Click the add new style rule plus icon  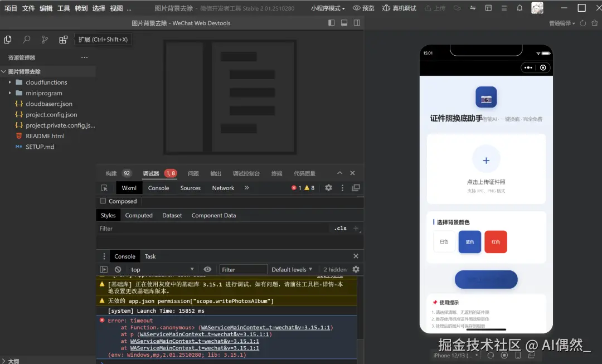(x=356, y=228)
